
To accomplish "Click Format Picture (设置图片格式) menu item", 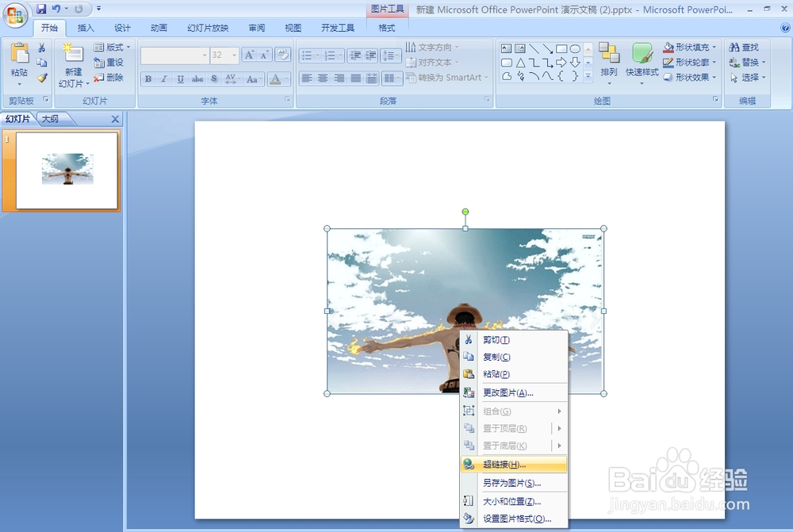I will tap(513, 519).
